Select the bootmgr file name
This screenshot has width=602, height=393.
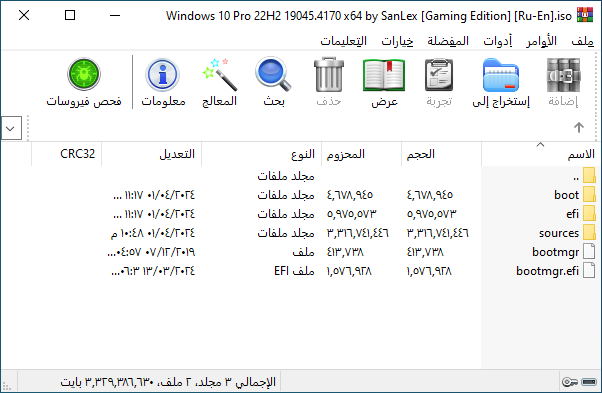tap(556, 252)
